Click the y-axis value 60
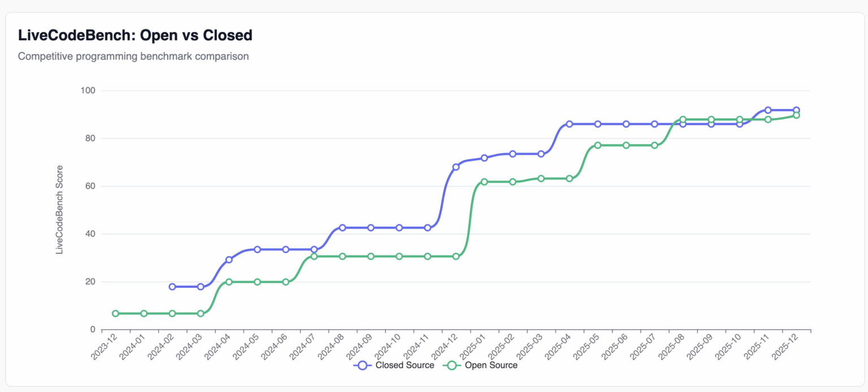868x392 pixels. pos(90,186)
